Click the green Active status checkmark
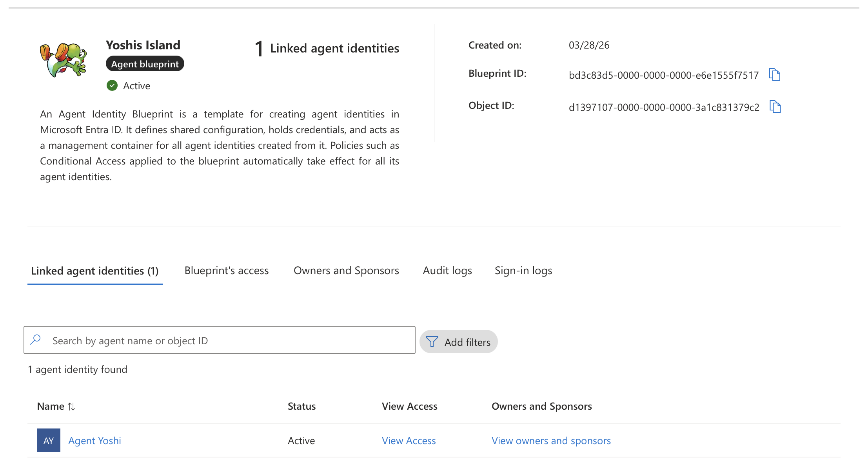 [x=112, y=85]
